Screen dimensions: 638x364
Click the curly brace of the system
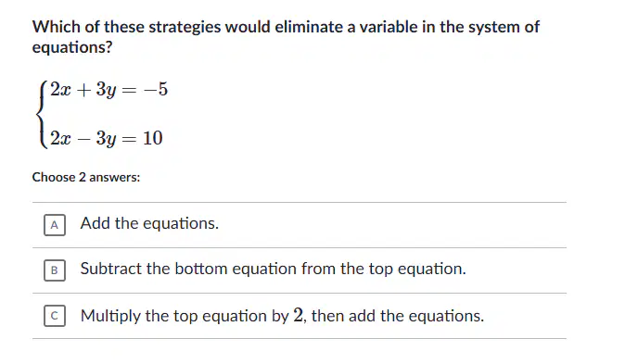[42, 115]
